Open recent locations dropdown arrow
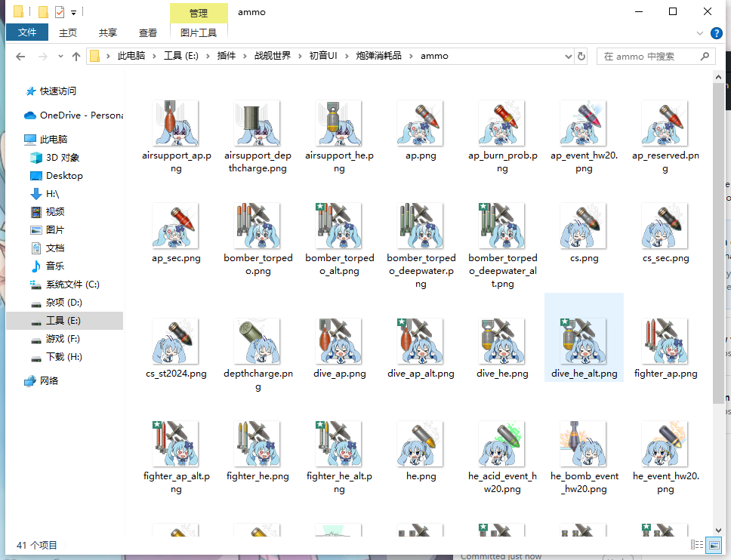This screenshot has width=731, height=560. point(60,57)
